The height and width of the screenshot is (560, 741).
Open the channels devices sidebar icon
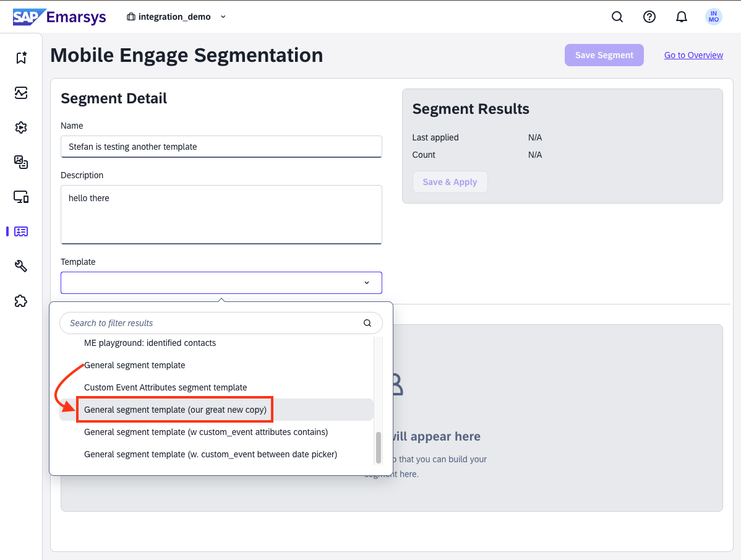(21, 197)
